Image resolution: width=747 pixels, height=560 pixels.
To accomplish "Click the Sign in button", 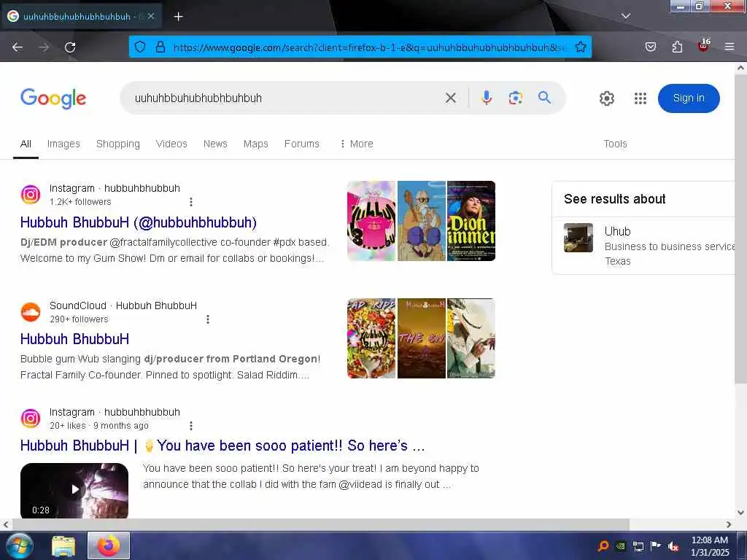I will pos(689,98).
